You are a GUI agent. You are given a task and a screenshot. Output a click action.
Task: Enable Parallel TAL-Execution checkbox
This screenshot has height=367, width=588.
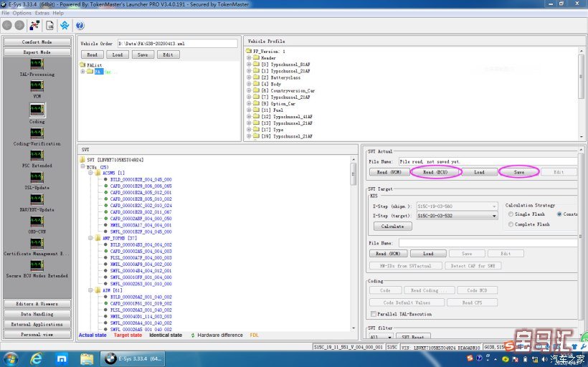374,314
